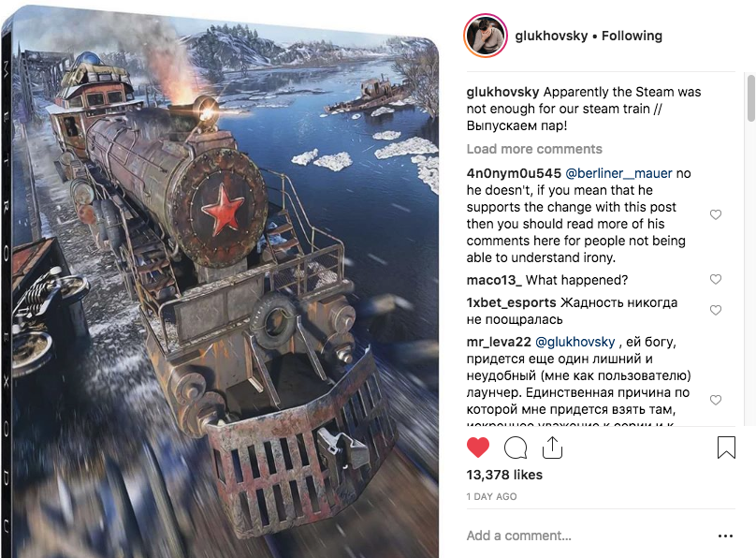The image size is (756, 558).
Task: Open the three-dot more options menu
Action: pyautogui.click(x=725, y=536)
